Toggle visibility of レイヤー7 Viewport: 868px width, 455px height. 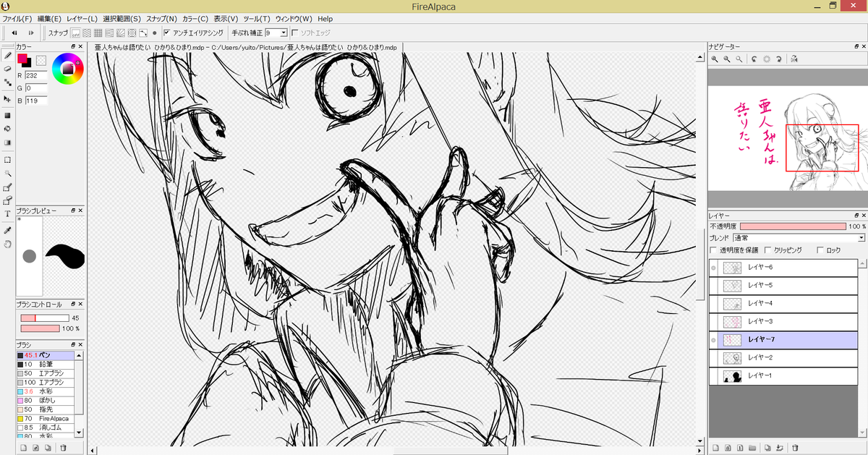tap(714, 340)
